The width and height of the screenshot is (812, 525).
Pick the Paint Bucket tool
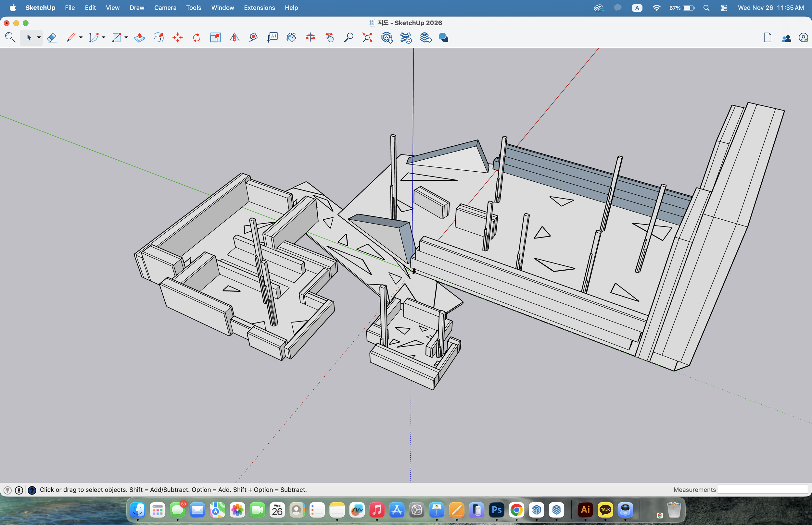click(291, 38)
